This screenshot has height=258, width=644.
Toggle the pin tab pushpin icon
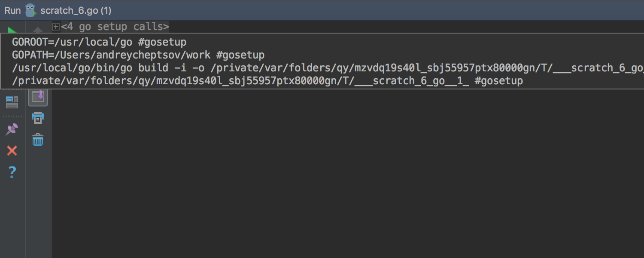[x=12, y=129]
